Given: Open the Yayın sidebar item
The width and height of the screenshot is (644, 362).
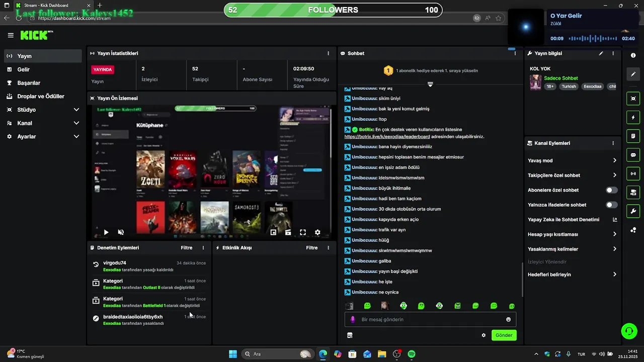Looking at the screenshot, I should (x=43, y=56).
